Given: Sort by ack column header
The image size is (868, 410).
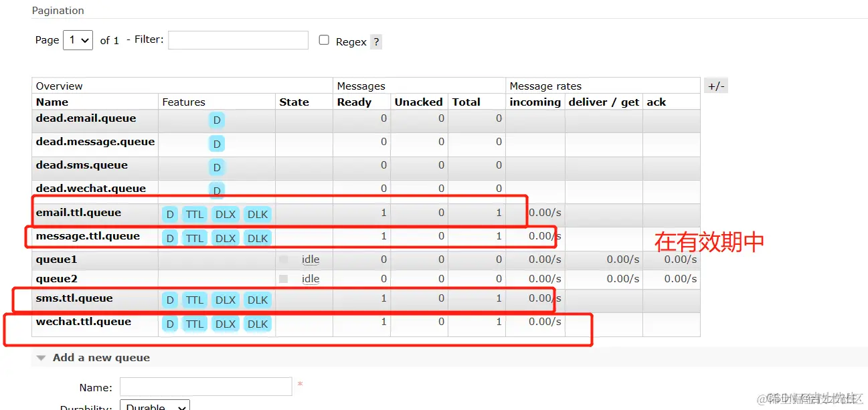Looking at the screenshot, I should click(656, 102).
